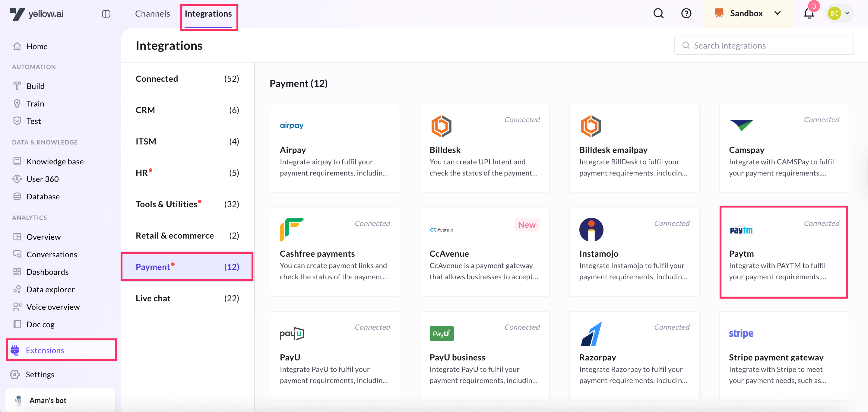This screenshot has height=412, width=868.
Task: Collapse the sidebar panel toggle icon
Action: (106, 14)
